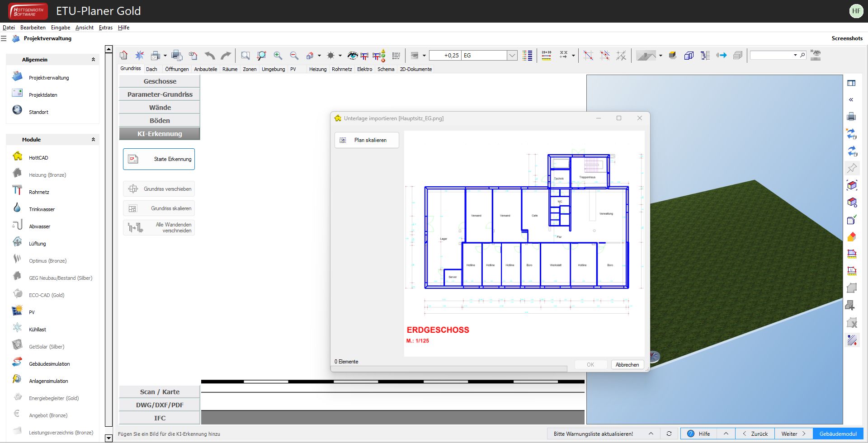Screen dimensions: 868x443
Task: Click the zoom out magnifier icon
Action: [294, 56]
